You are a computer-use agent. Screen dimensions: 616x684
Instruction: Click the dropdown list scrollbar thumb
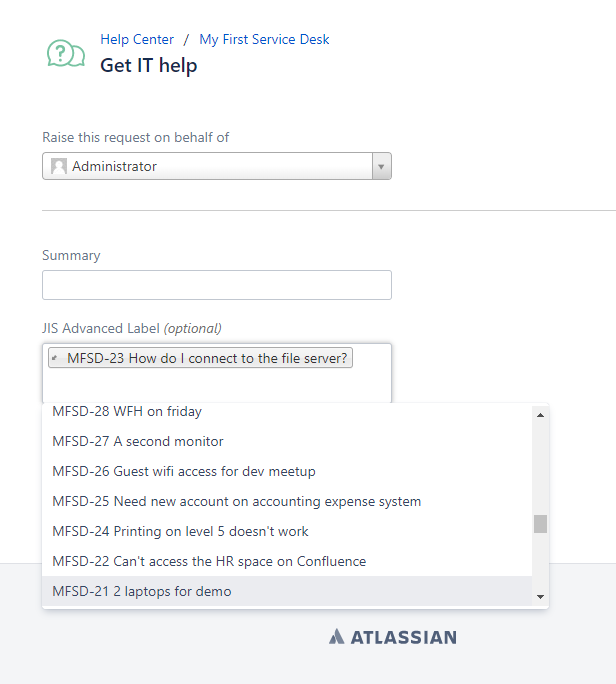[x=540, y=524]
